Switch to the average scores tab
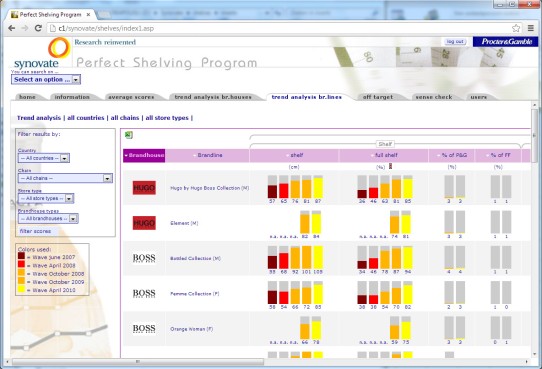Image resolution: width=542 pixels, height=369 pixels. tap(131, 97)
